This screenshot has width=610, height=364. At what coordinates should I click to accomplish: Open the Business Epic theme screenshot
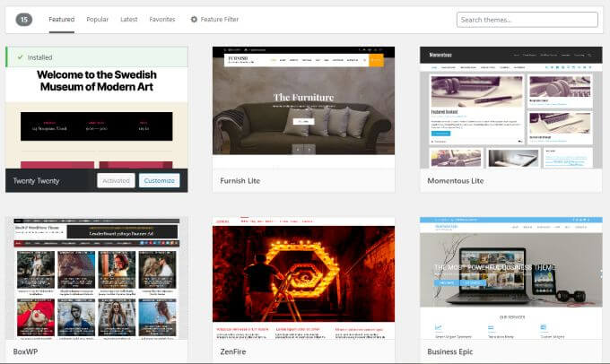pyautogui.click(x=510, y=279)
